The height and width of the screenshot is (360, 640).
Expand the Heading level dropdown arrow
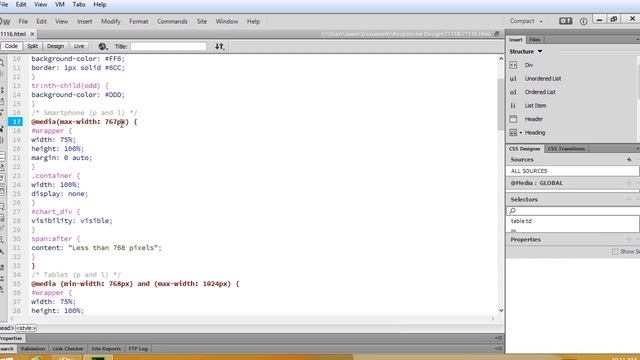coord(520,133)
